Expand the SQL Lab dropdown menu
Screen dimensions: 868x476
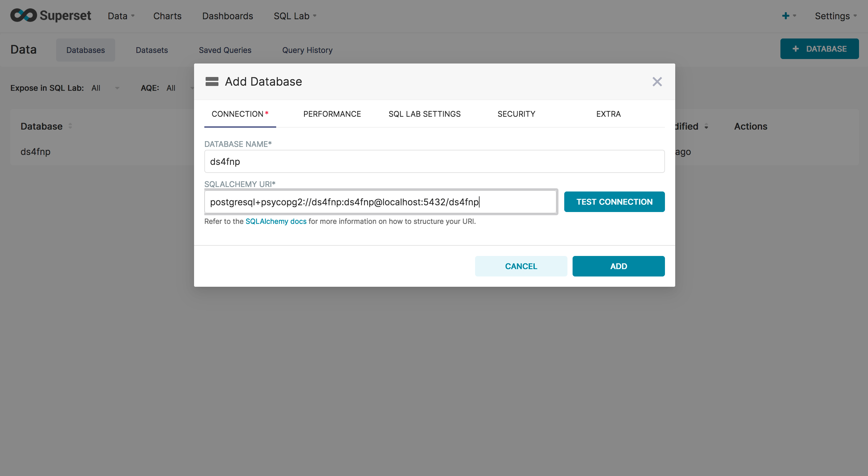pos(294,16)
